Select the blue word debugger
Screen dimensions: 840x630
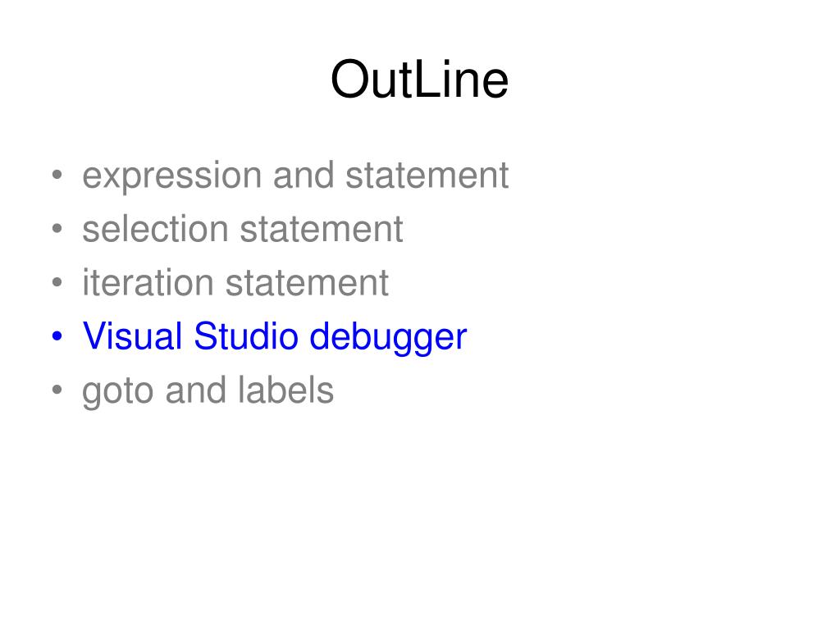388,338
